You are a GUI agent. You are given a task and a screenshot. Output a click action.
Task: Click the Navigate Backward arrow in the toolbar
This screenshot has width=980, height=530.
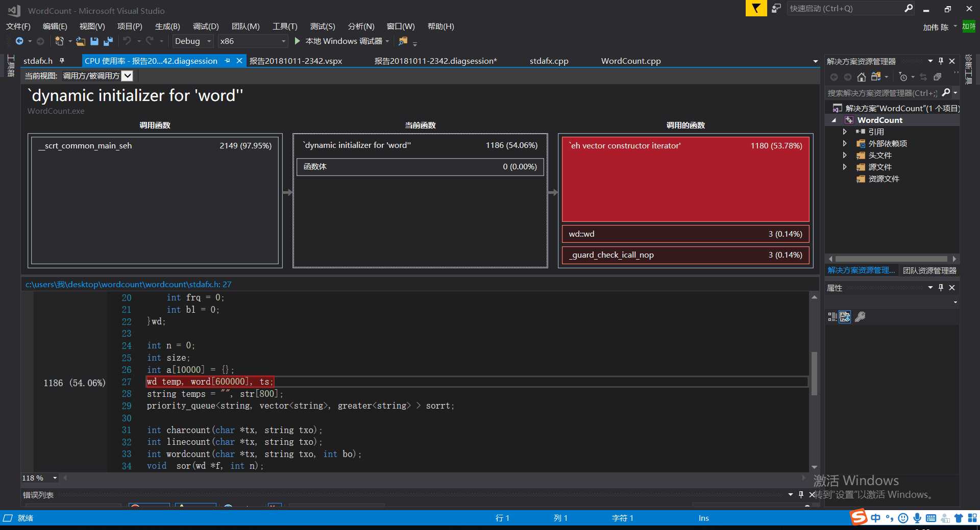click(x=19, y=41)
